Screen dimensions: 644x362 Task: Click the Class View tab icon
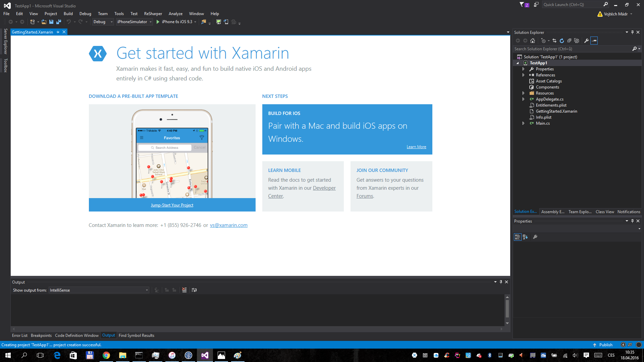(x=604, y=212)
